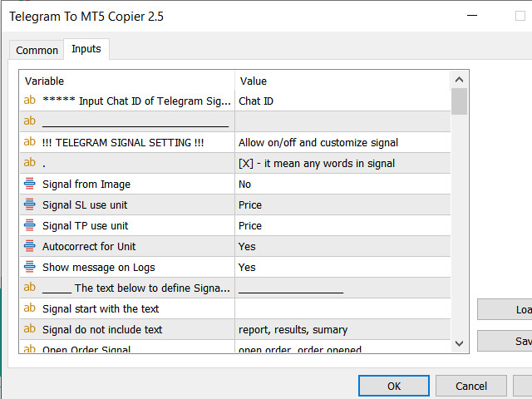Edit the value 'report, results, sumary'
532x399 pixels.
coord(342,329)
